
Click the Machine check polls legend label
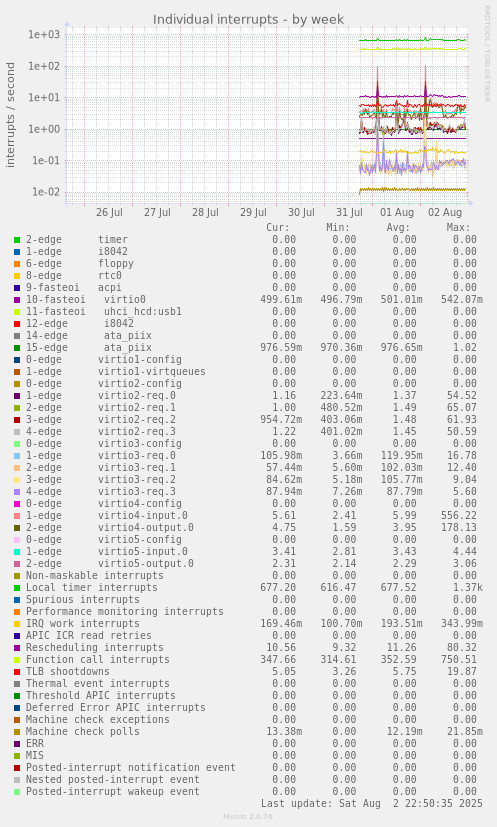point(83,732)
